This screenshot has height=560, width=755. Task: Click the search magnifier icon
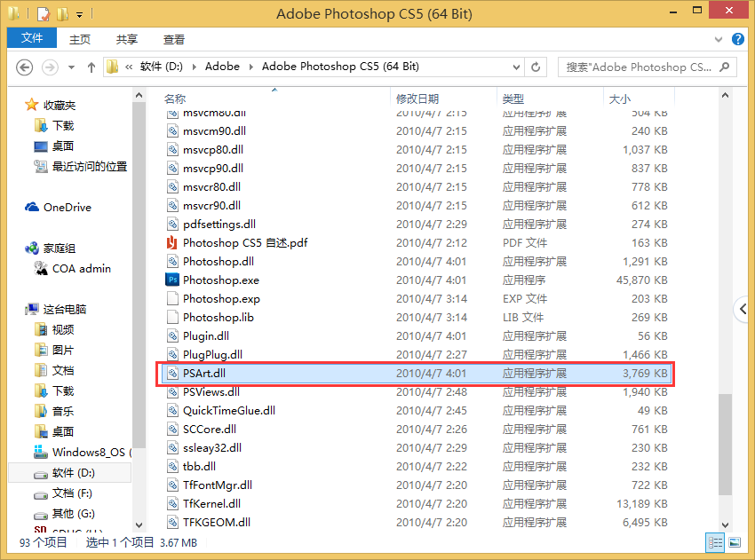725,67
